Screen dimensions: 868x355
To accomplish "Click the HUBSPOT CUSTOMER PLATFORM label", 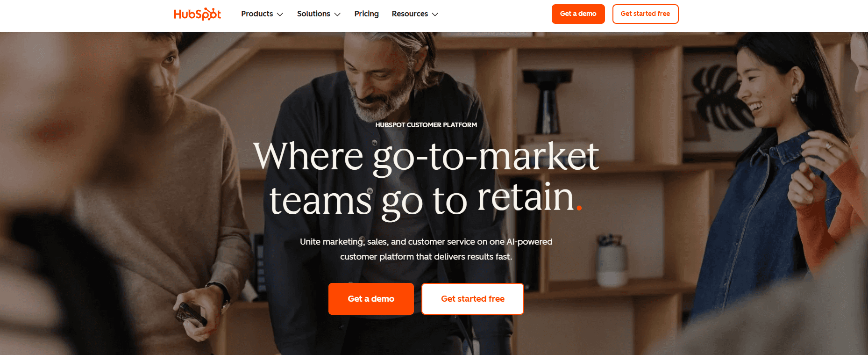I will pyautogui.click(x=426, y=125).
